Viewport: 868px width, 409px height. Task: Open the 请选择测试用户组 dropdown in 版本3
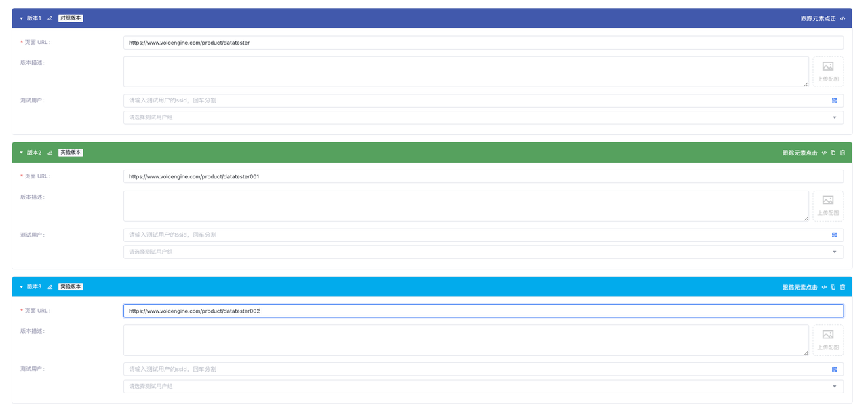click(484, 386)
